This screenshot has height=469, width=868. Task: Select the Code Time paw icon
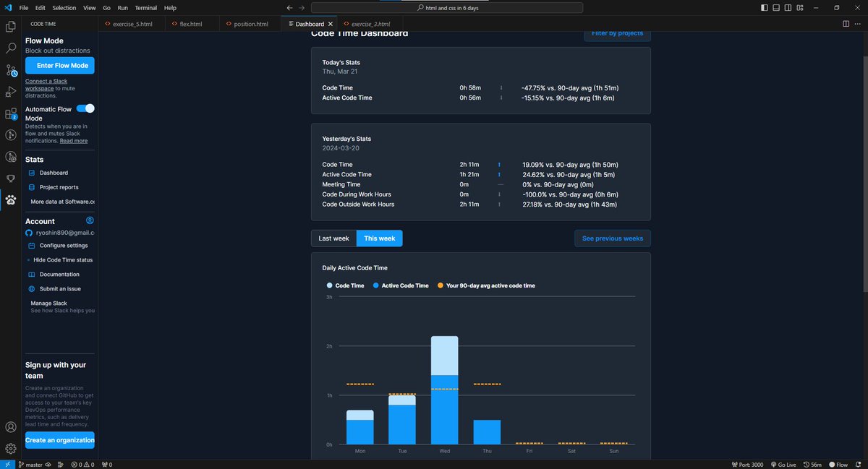11,199
